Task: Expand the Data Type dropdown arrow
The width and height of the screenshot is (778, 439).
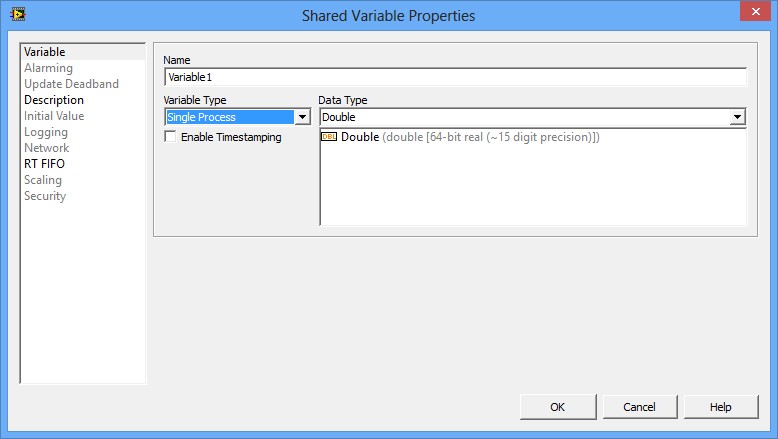Action: [737, 117]
